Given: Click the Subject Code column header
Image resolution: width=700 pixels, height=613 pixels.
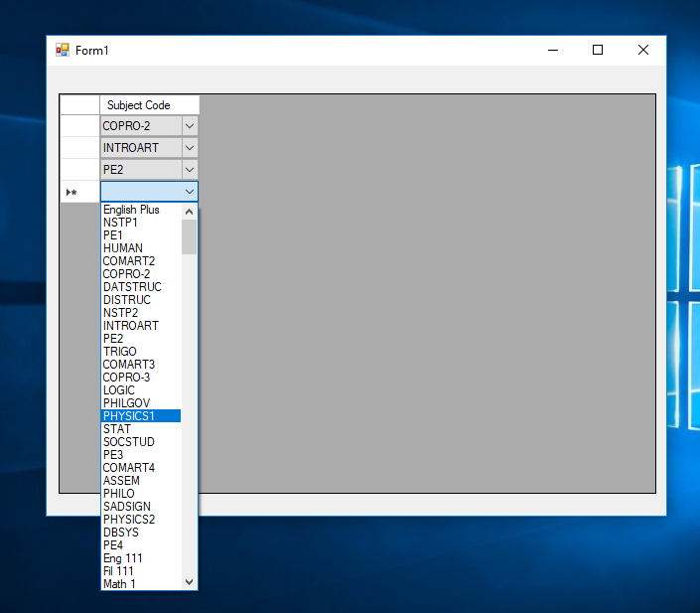Looking at the screenshot, I should pyautogui.click(x=150, y=105).
